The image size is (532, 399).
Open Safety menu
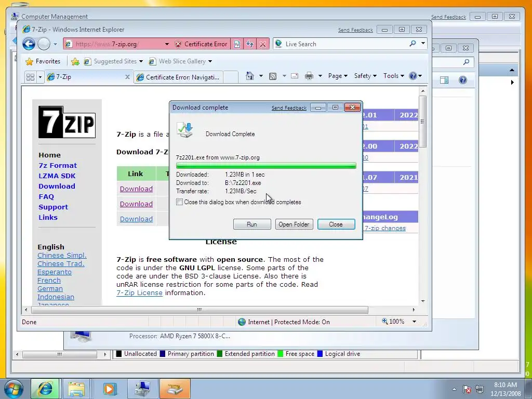coord(365,76)
